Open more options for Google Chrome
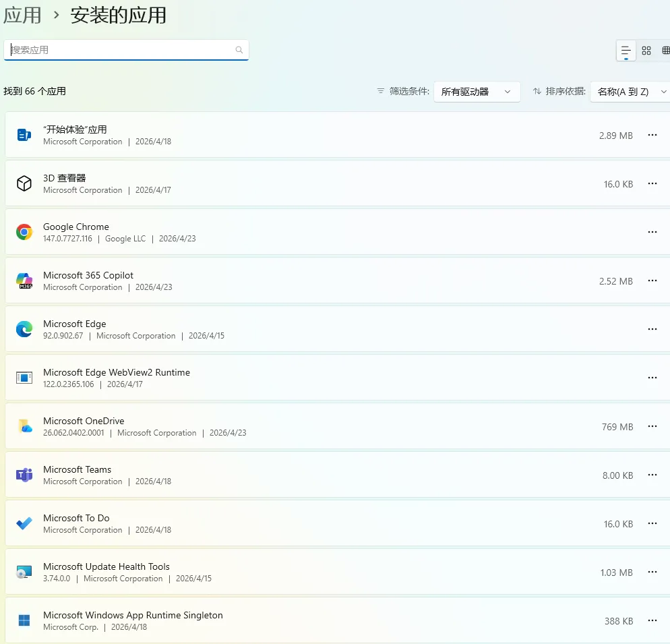 [652, 232]
